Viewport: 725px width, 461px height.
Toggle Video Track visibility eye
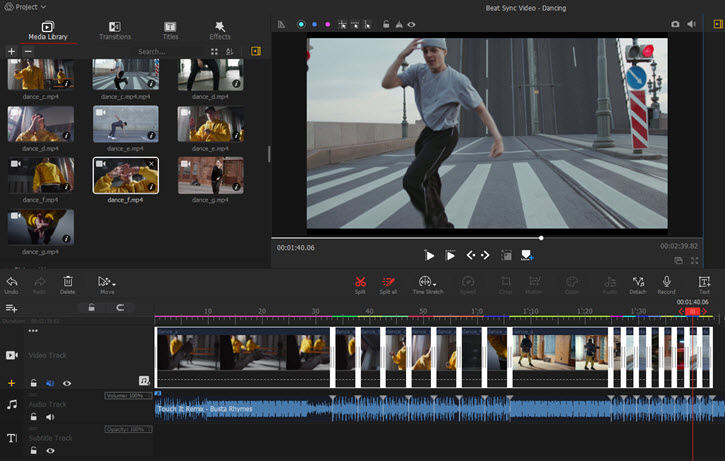[67, 382]
